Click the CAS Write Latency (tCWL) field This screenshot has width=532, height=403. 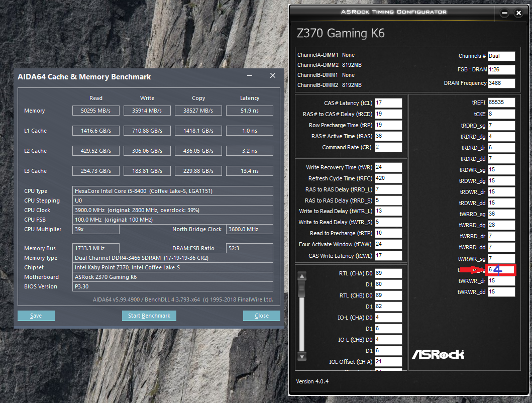[388, 256]
